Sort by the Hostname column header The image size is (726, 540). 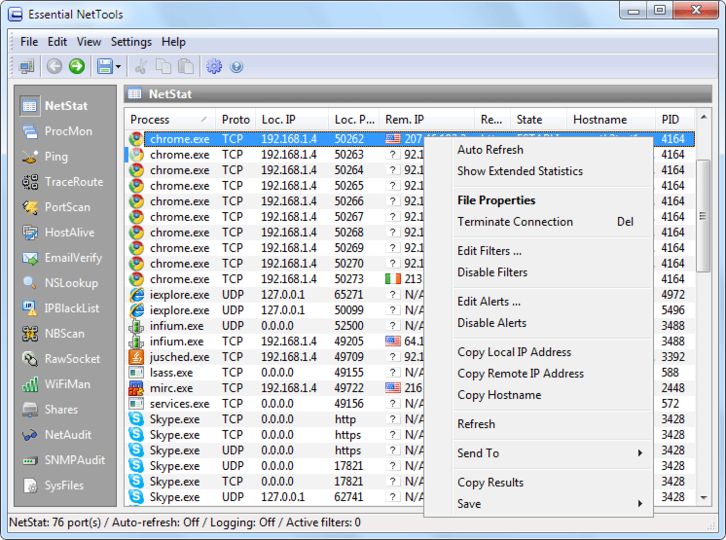(611, 119)
